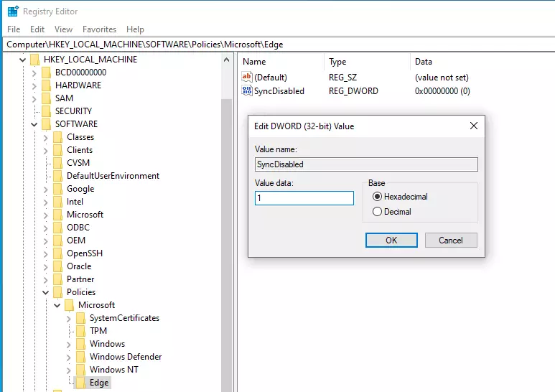Expand the Windows NT key
Viewport: 555px width, 392px height.
click(x=69, y=370)
